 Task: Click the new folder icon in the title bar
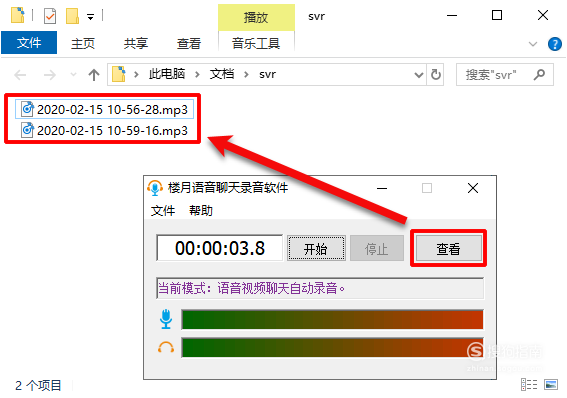(72, 16)
